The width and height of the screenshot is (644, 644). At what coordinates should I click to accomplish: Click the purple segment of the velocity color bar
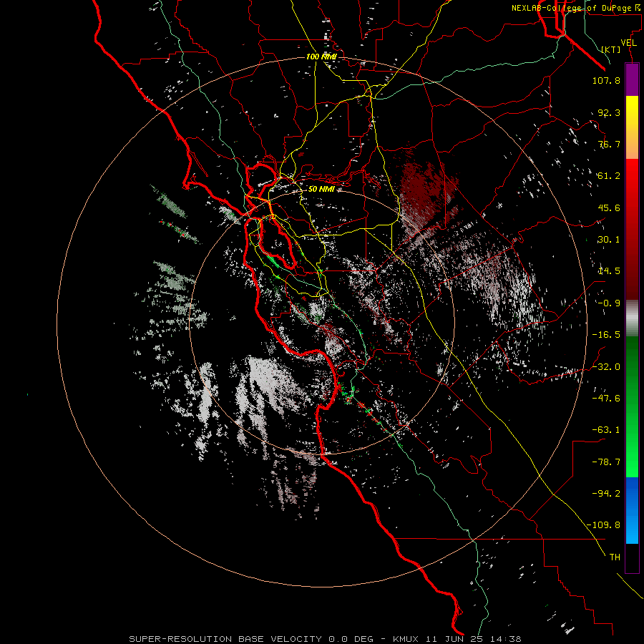[632, 79]
